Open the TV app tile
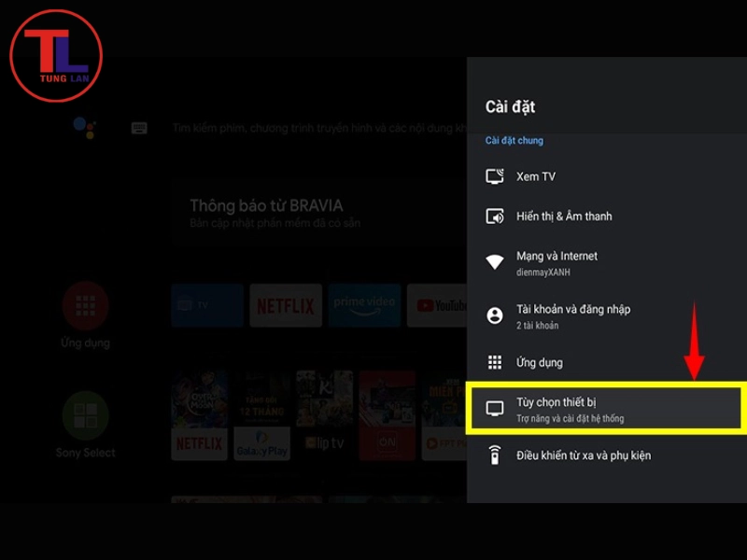The width and height of the screenshot is (747, 560). pos(205,306)
